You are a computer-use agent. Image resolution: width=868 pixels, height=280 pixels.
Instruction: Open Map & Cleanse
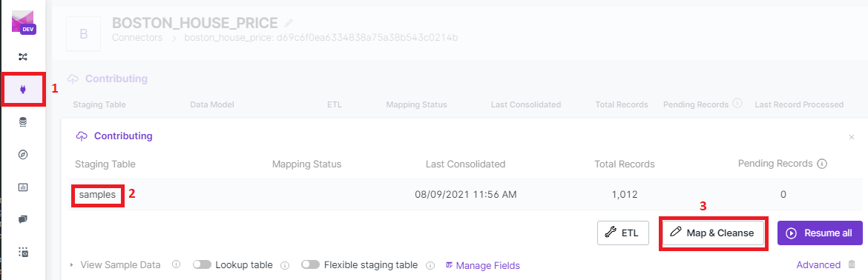[714, 233]
